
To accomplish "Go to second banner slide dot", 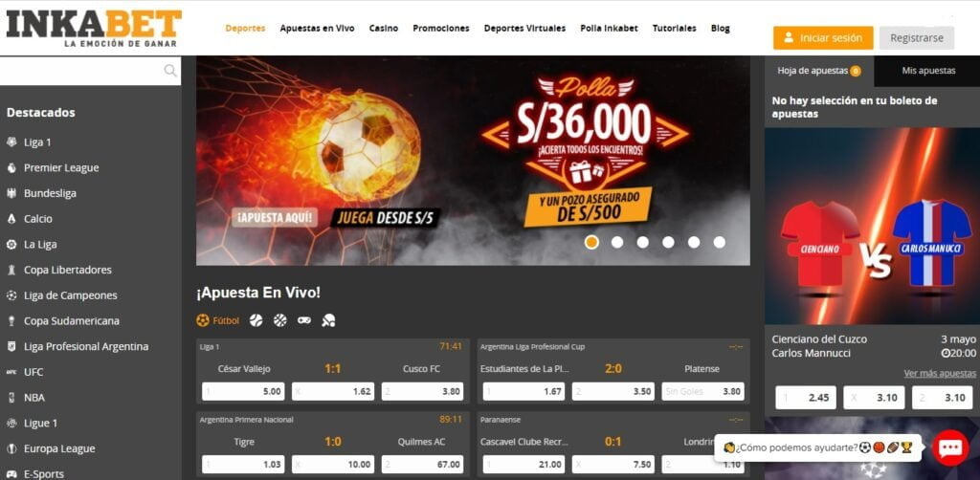I will click(x=617, y=242).
